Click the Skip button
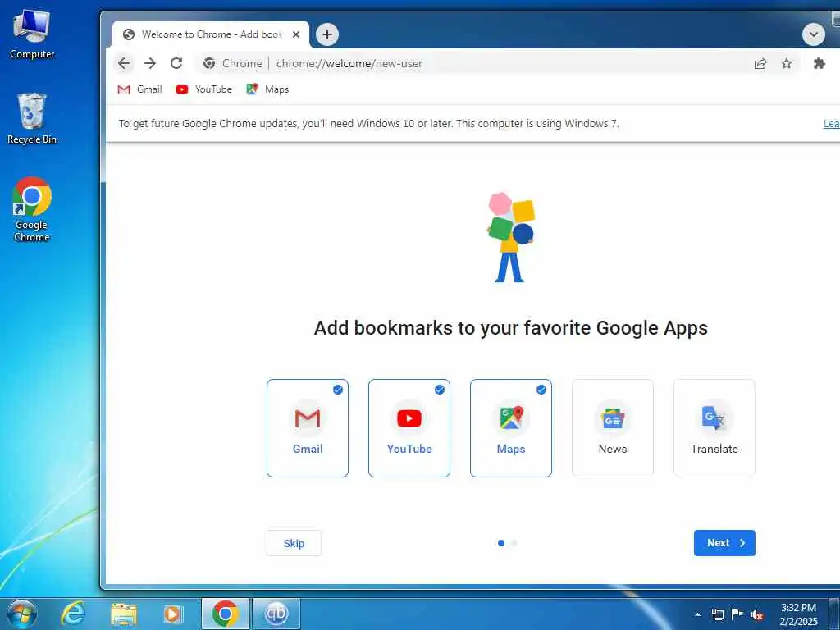840x630 pixels. (294, 543)
